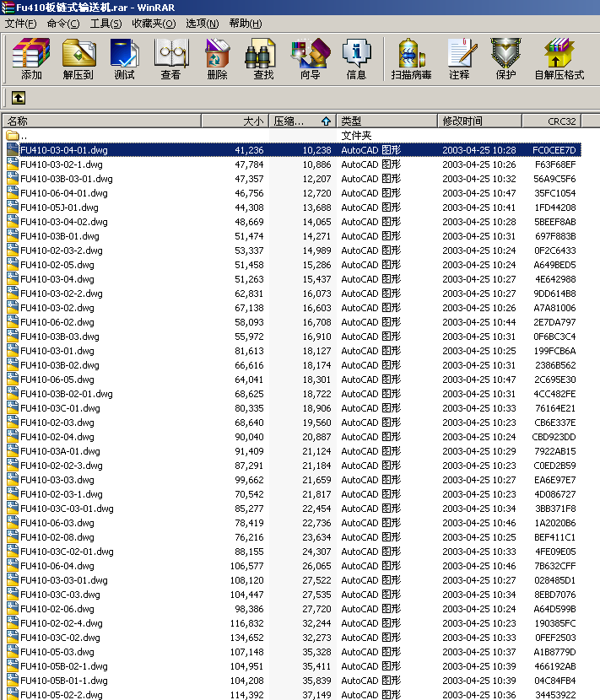
Task: Click file icon of FU410-06-02.dwg
Action: click(13, 322)
